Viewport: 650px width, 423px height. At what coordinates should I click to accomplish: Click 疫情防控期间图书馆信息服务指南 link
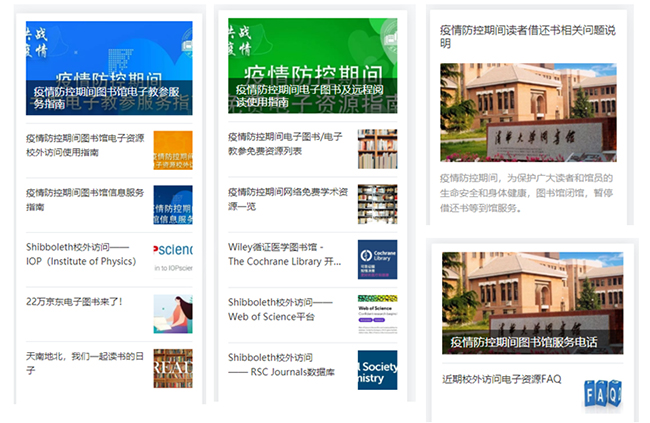pos(85,199)
